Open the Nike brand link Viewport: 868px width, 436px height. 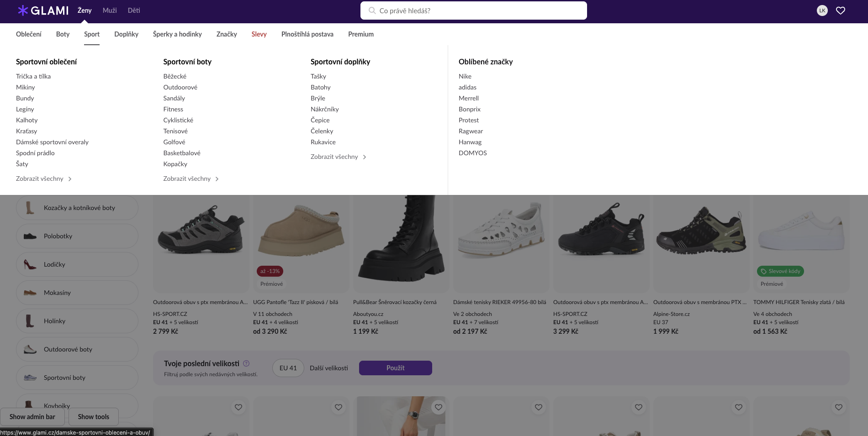[x=465, y=76]
